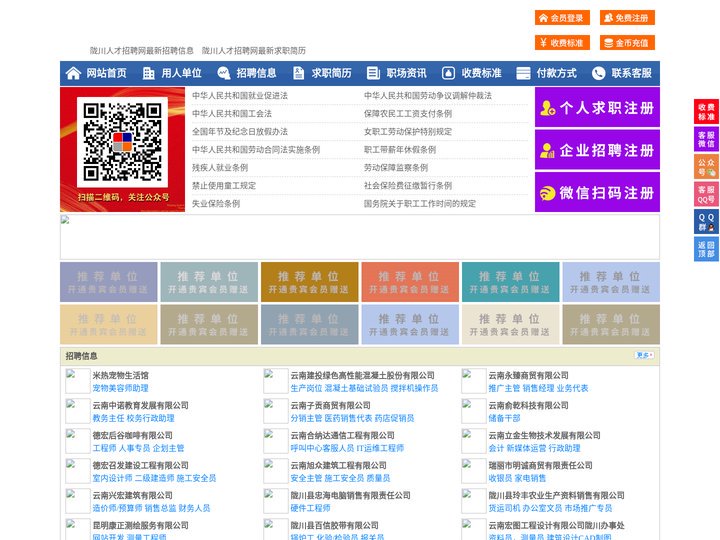The width and height of the screenshot is (720, 540).
Task: Click the 金币充值 button
Action: pyautogui.click(x=627, y=43)
